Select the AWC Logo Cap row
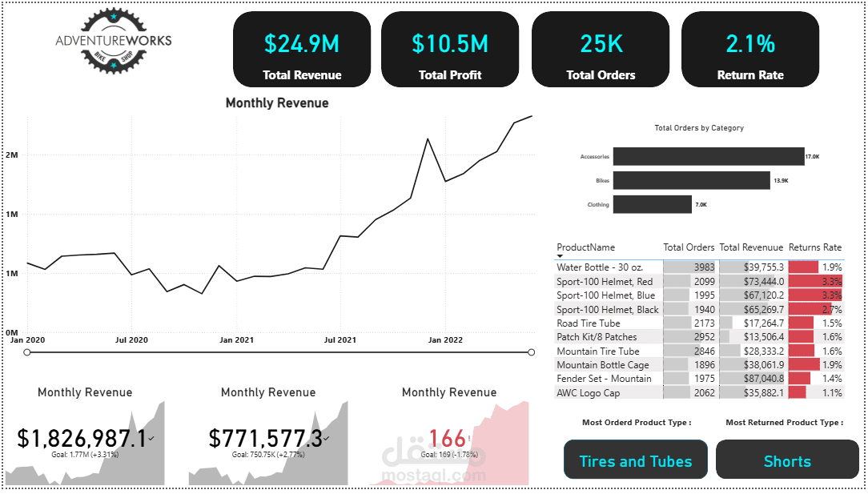This screenshot has width=868, height=494. coord(699,392)
